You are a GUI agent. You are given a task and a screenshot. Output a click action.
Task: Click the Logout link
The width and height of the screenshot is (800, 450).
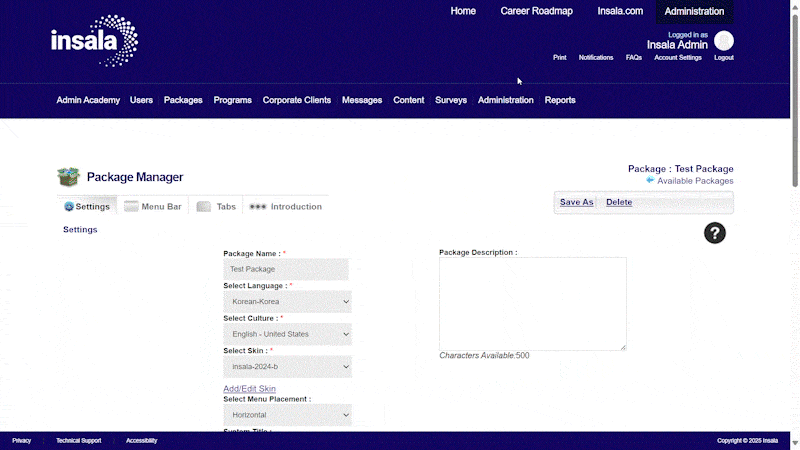click(x=723, y=58)
